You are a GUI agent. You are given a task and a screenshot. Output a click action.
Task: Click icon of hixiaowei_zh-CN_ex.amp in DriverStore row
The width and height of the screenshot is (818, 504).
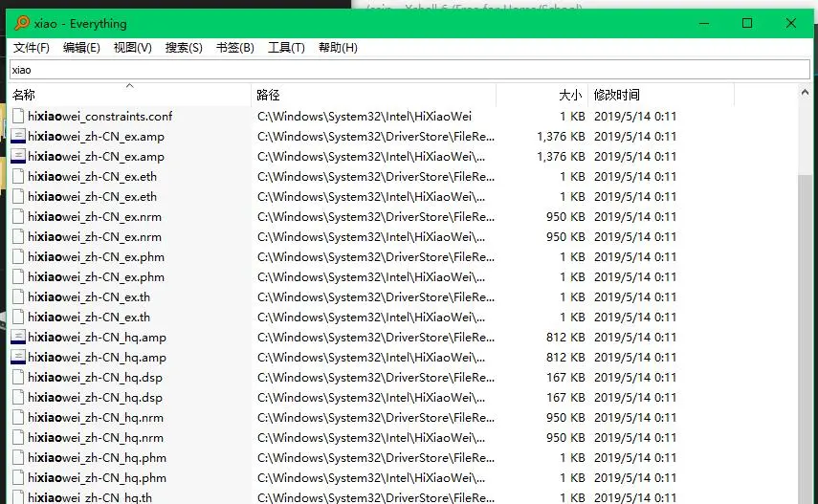coord(18,136)
